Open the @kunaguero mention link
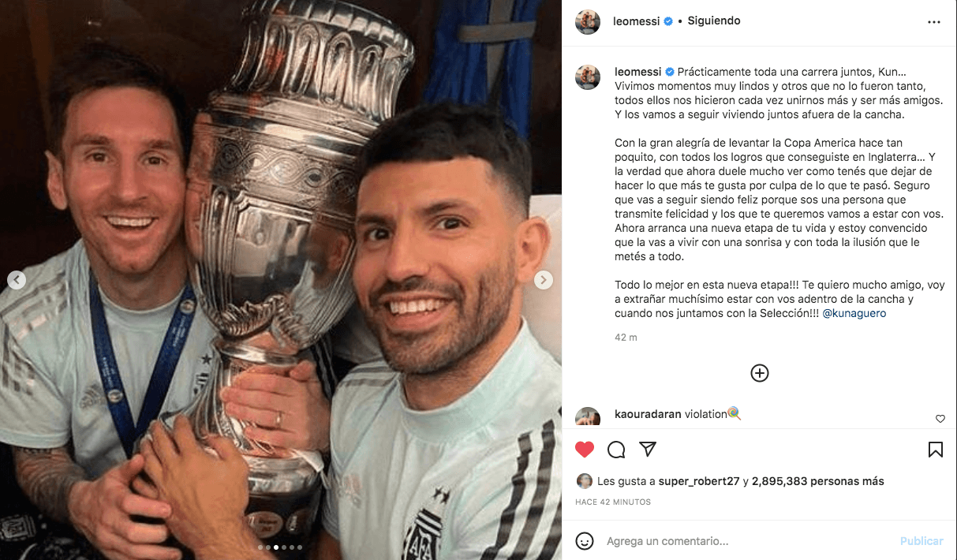Screen dimensions: 957x560 pos(854,313)
